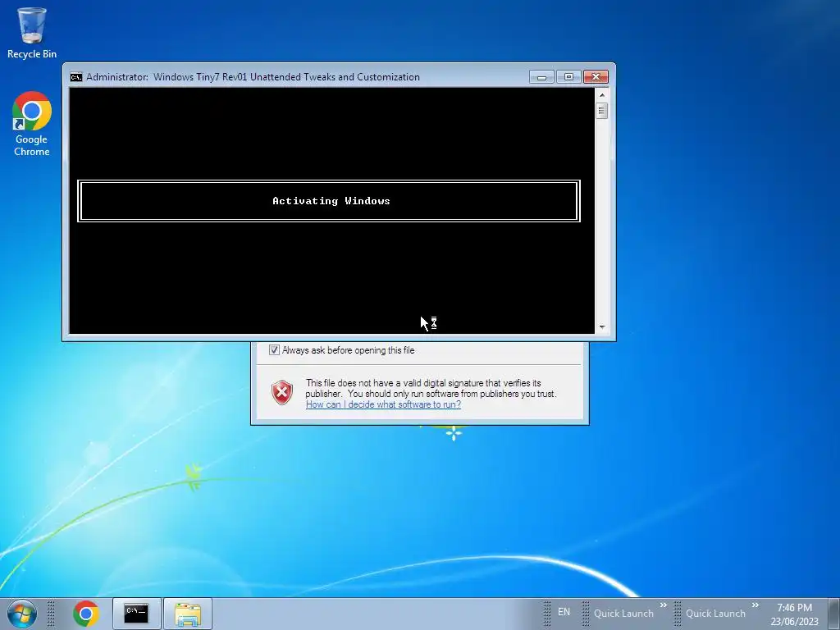The width and height of the screenshot is (840, 630).
Task: Click the cmd icon in console title bar
Action: point(76,77)
